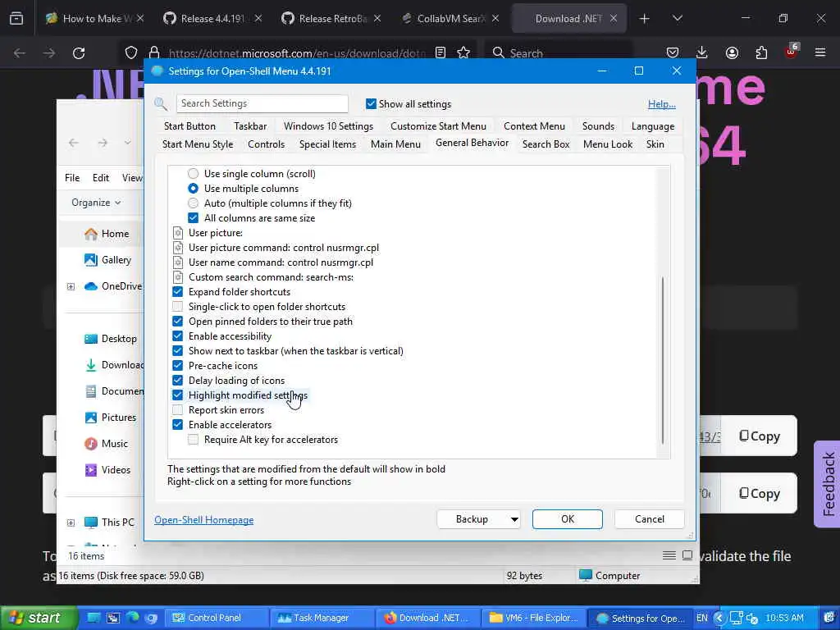Enable Single-click to open folder shortcuts
The height and width of the screenshot is (630, 840).
178,307
